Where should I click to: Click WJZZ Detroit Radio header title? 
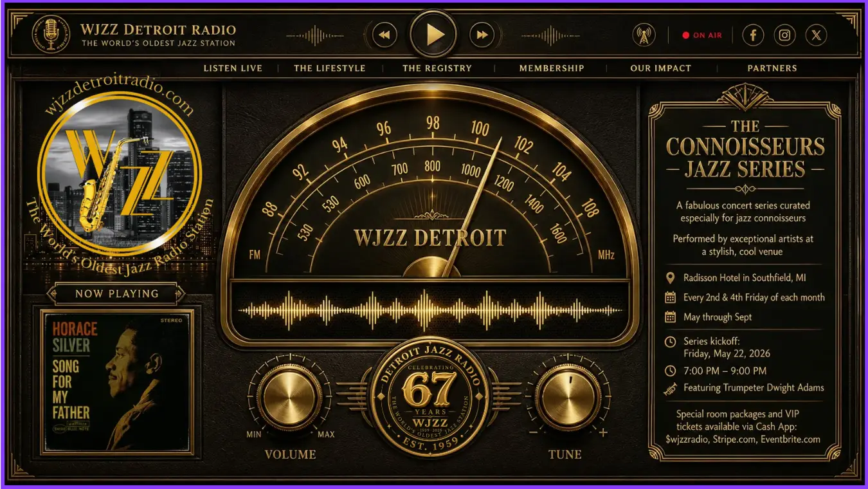point(158,30)
